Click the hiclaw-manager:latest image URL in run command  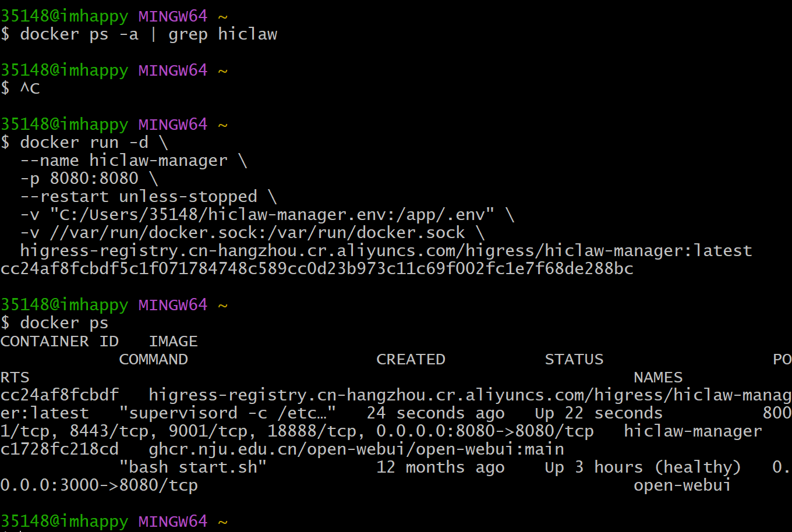pyautogui.click(x=386, y=251)
